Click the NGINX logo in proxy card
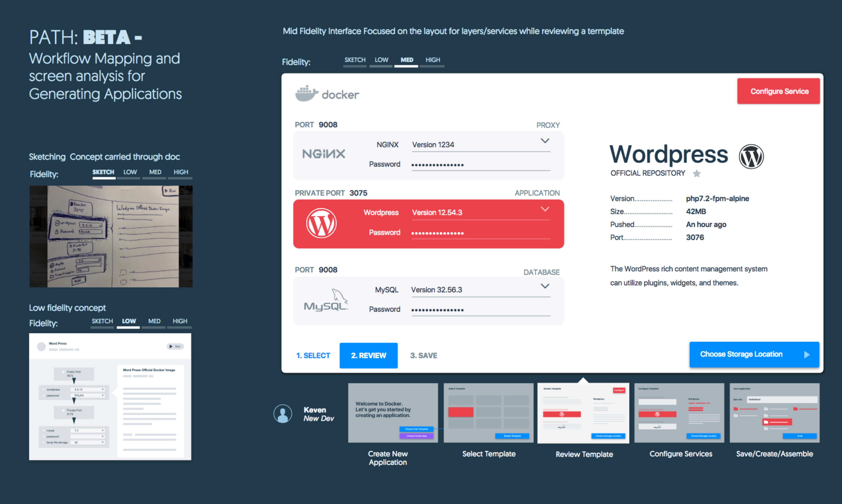This screenshot has height=504, width=842. pos(324,154)
